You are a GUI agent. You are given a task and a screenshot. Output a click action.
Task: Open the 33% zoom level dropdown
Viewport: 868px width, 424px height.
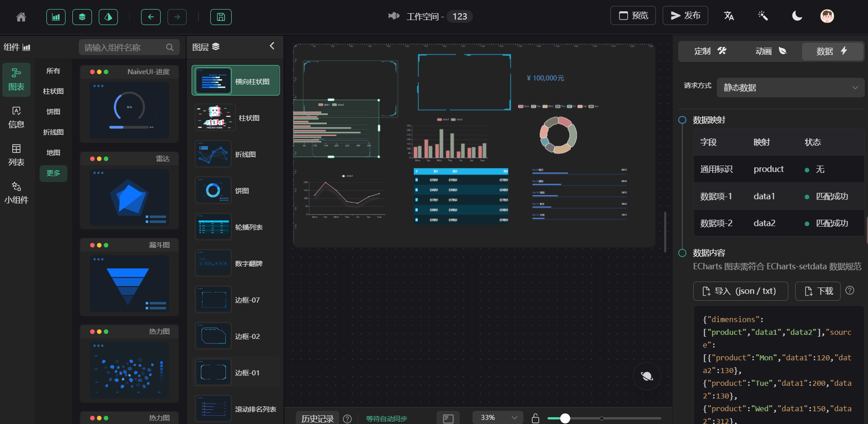coord(497,417)
